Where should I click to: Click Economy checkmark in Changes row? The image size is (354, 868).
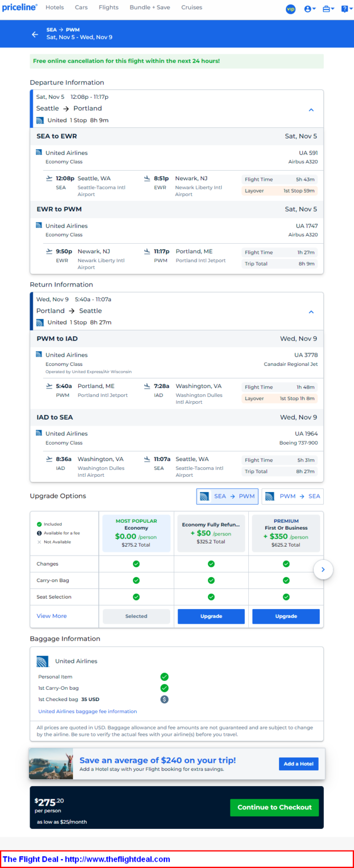(136, 564)
